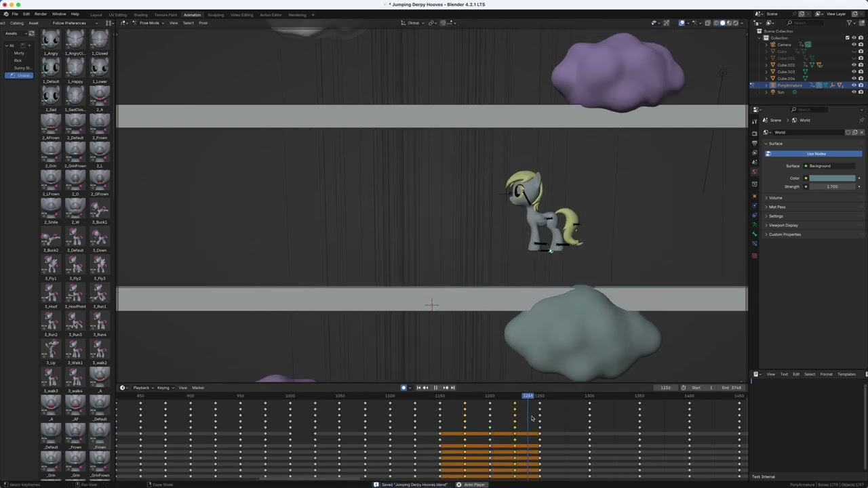
Task: Expand the PonyArmature outliner row
Action: click(x=767, y=85)
